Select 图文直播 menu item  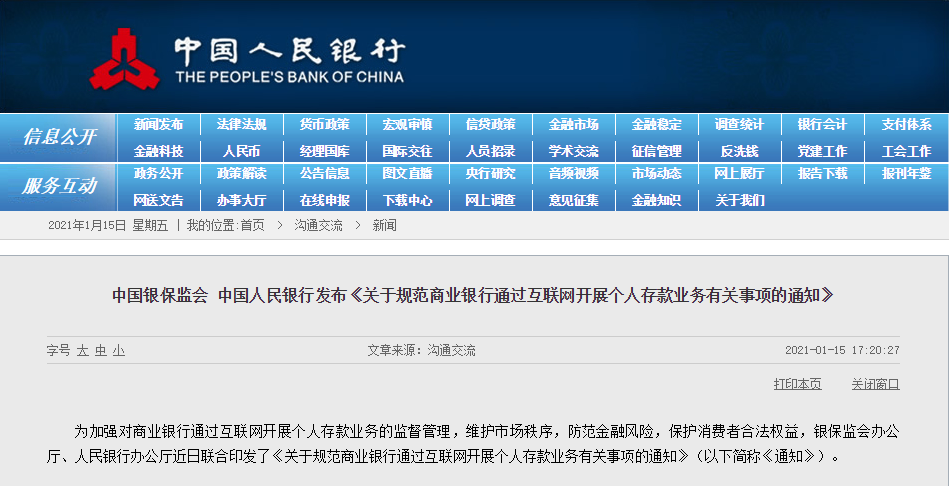point(407,173)
